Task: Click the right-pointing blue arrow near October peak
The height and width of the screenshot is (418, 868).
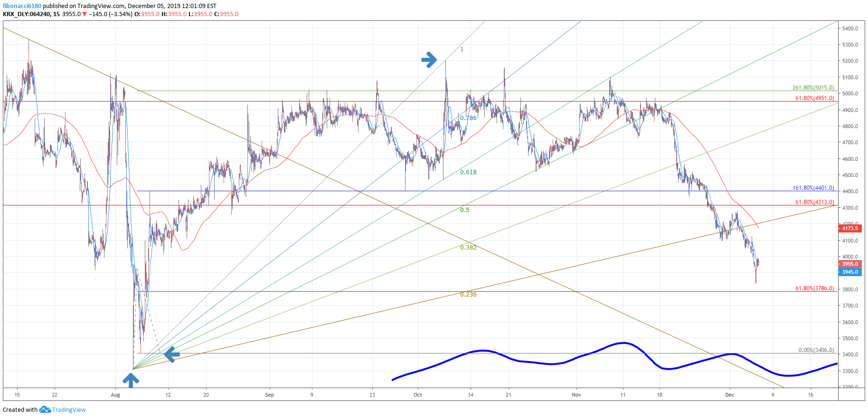Action: point(429,60)
